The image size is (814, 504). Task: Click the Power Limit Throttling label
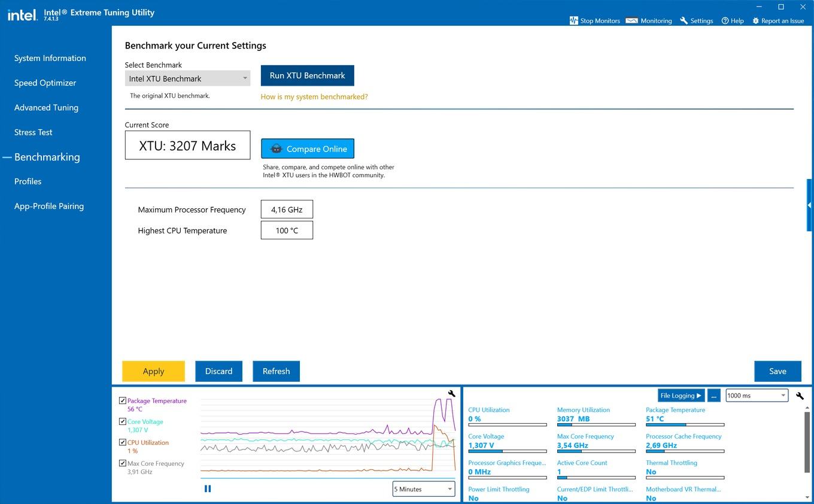pos(499,489)
